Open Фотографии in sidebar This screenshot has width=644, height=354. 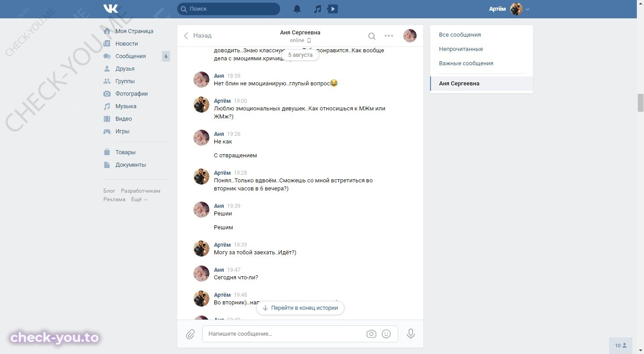click(x=132, y=94)
